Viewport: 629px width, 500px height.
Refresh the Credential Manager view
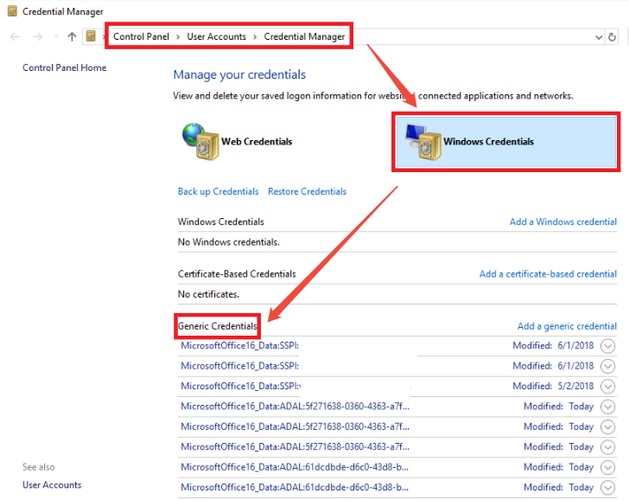pos(612,37)
